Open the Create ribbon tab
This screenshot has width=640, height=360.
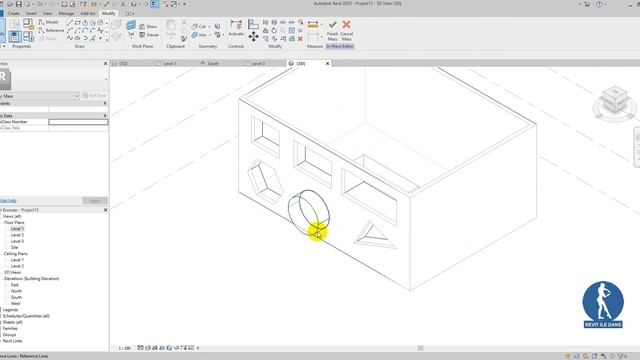pos(13,13)
